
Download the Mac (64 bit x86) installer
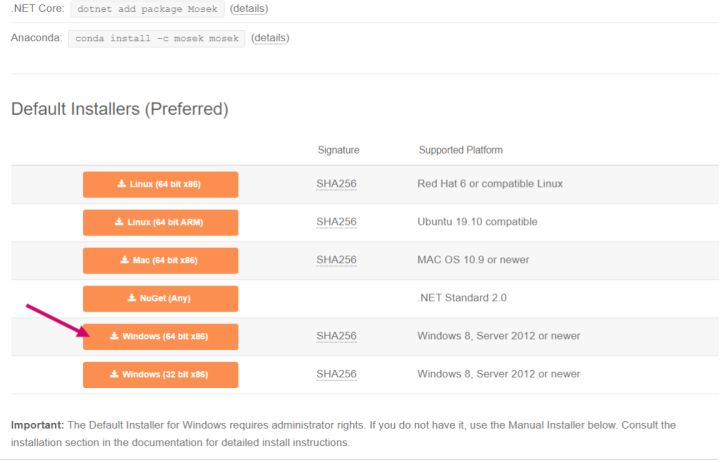[x=160, y=261]
